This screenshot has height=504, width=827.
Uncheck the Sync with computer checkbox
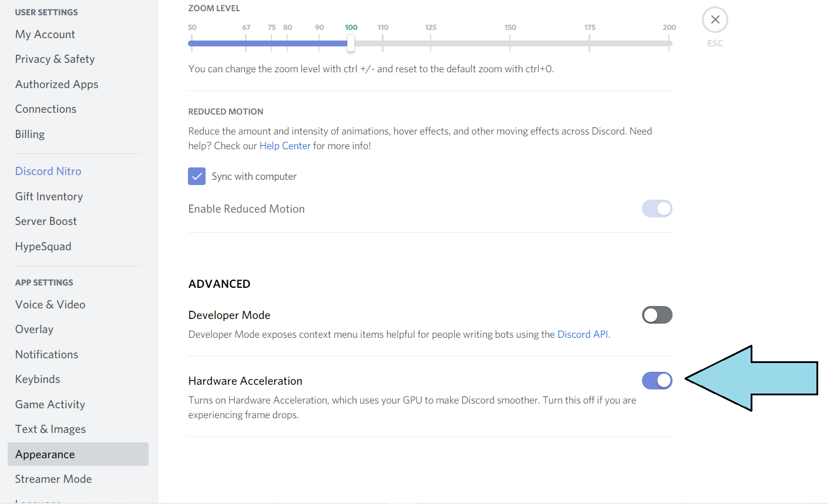[197, 176]
